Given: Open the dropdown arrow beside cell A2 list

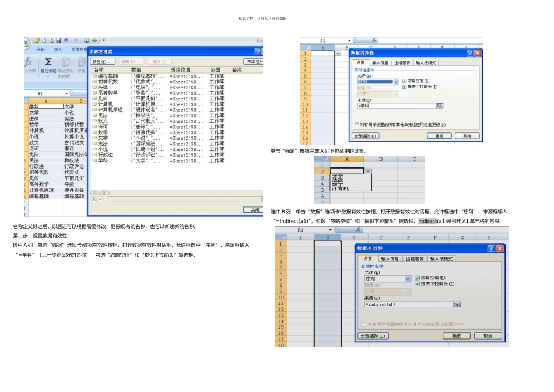Looking at the screenshot, I should tap(368, 171).
